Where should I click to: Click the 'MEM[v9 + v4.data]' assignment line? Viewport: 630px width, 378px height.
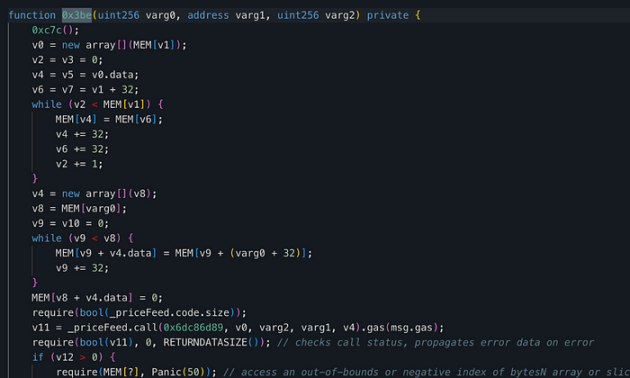coord(184,253)
